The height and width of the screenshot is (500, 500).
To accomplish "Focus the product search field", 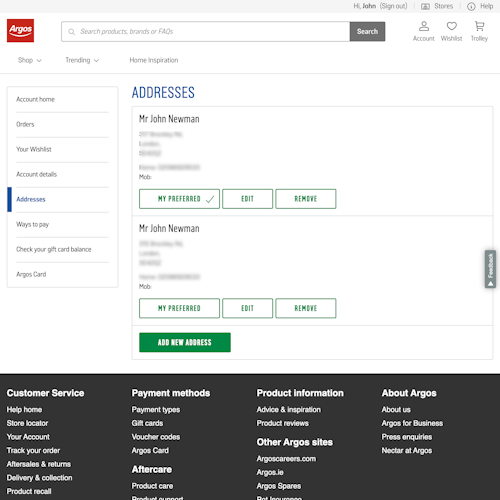I will point(206,32).
